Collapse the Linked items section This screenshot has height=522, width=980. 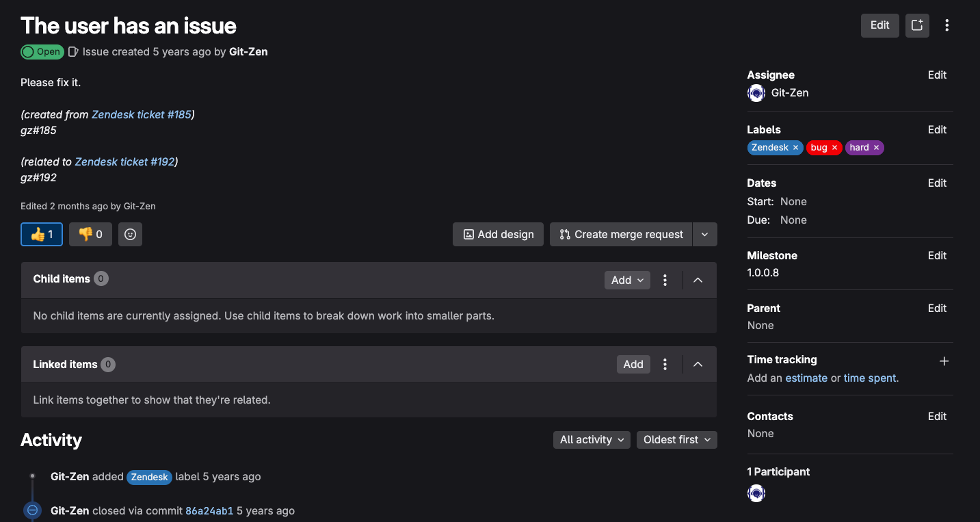(698, 364)
